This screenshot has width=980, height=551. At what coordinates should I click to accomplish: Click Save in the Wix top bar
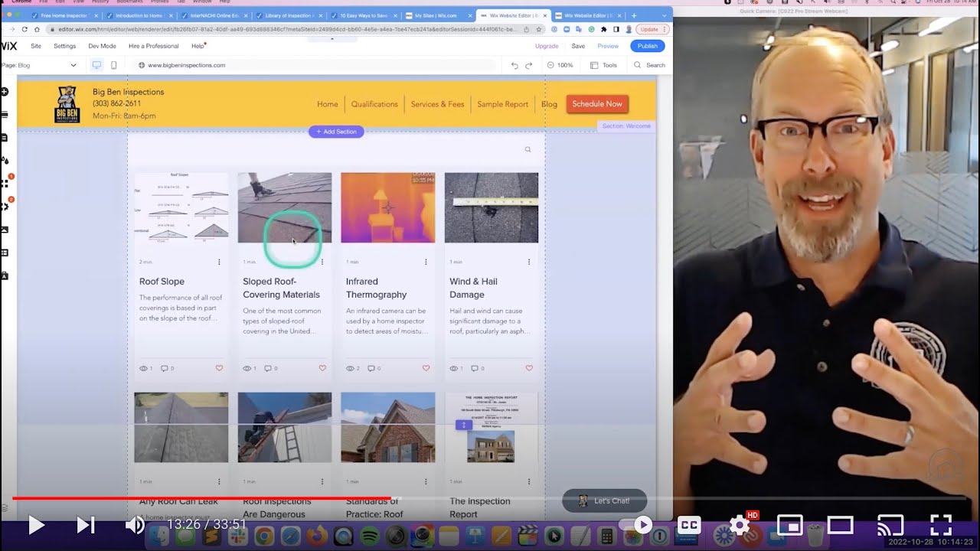pyautogui.click(x=578, y=46)
